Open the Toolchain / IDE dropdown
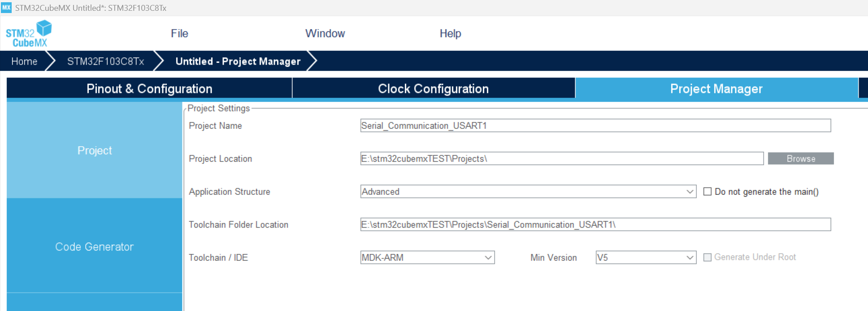Screen dimensions: 868x311 click(427, 258)
